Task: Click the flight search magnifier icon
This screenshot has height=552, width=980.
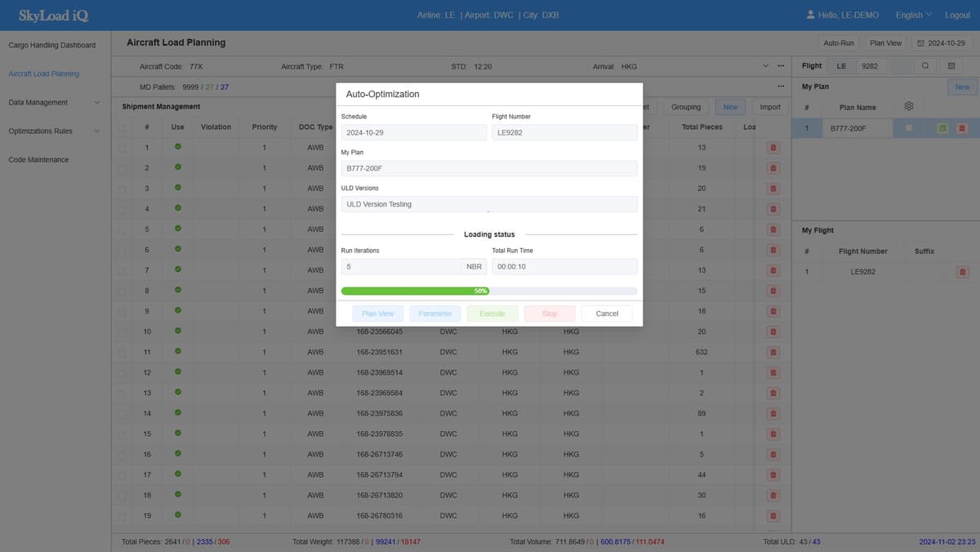Action: [x=924, y=66]
